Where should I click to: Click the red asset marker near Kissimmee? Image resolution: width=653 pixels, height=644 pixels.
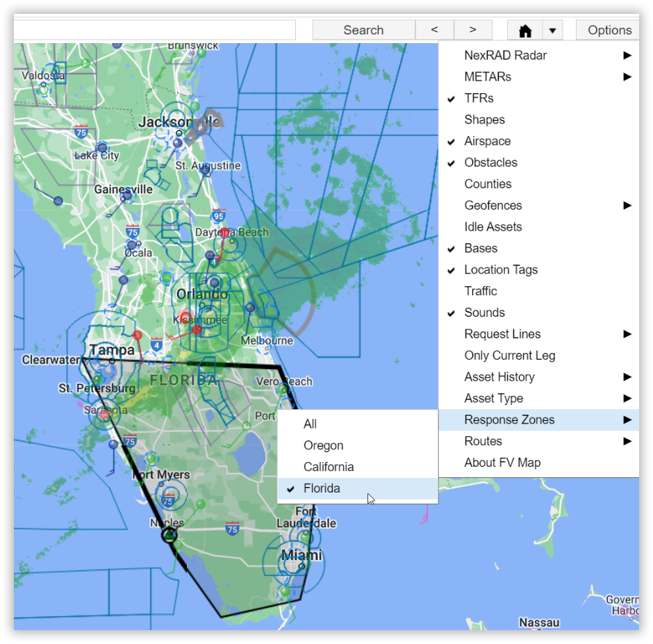coord(197,330)
